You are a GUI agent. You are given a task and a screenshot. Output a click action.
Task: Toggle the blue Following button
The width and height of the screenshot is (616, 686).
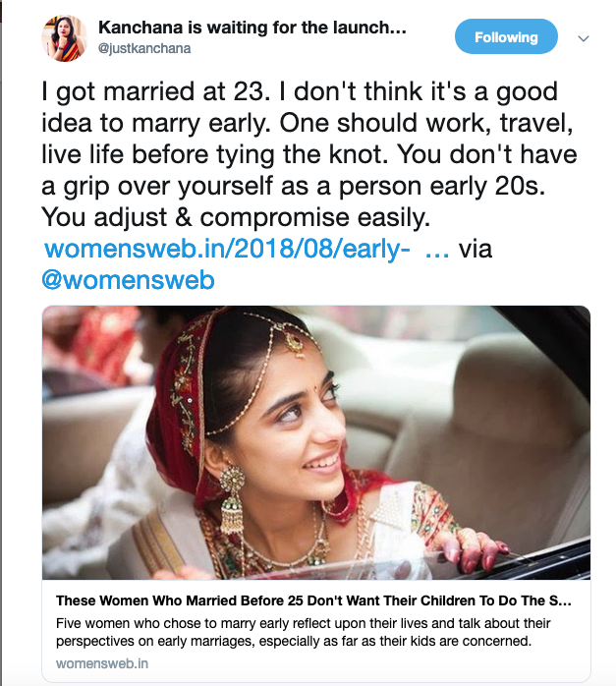click(506, 37)
